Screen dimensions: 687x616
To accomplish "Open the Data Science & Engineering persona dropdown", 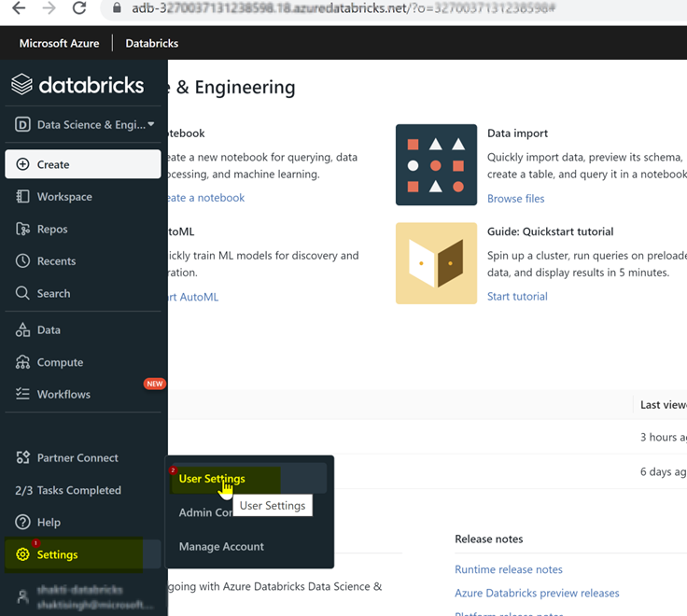I will pyautogui.click(x=83, y=125).
